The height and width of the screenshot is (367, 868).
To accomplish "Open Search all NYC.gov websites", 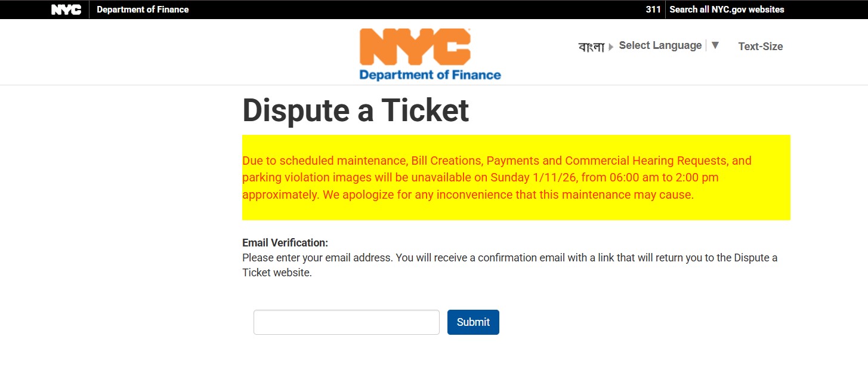I will tap(726, 9).
